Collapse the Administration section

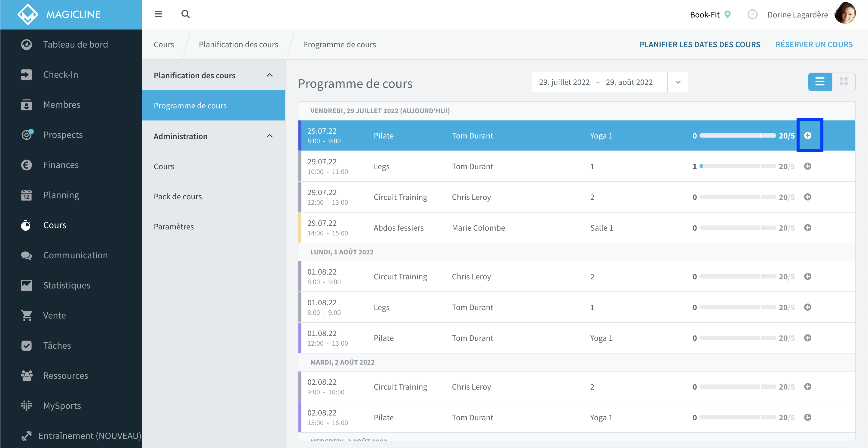point(269,136)
